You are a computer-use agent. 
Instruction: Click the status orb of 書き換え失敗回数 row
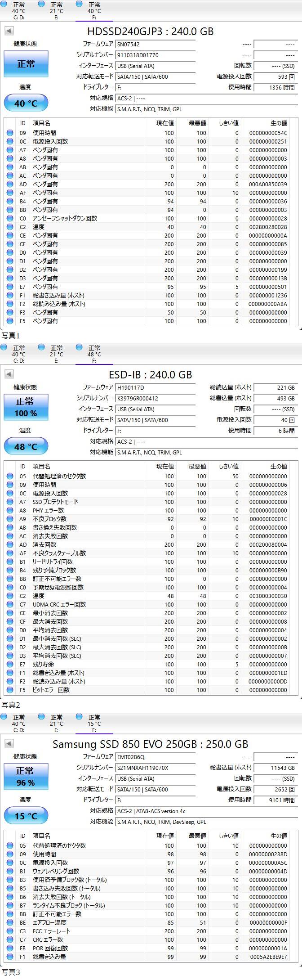pyautogui.click(x=10, y=528)
